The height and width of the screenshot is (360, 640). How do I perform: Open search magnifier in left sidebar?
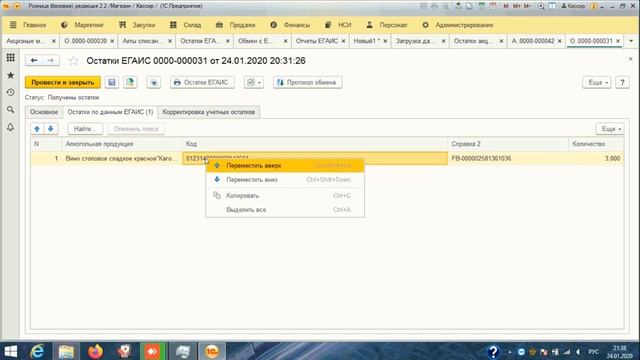tap(11, 110)
